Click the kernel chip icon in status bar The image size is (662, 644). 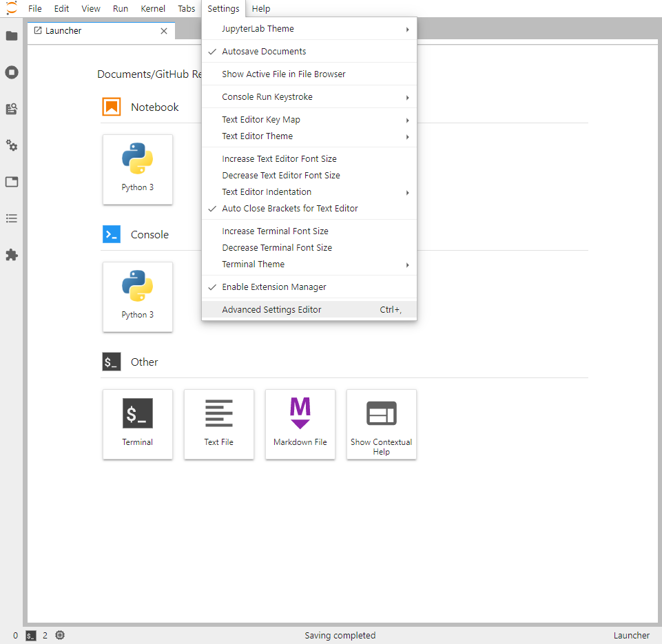click(x=60, y=635)
